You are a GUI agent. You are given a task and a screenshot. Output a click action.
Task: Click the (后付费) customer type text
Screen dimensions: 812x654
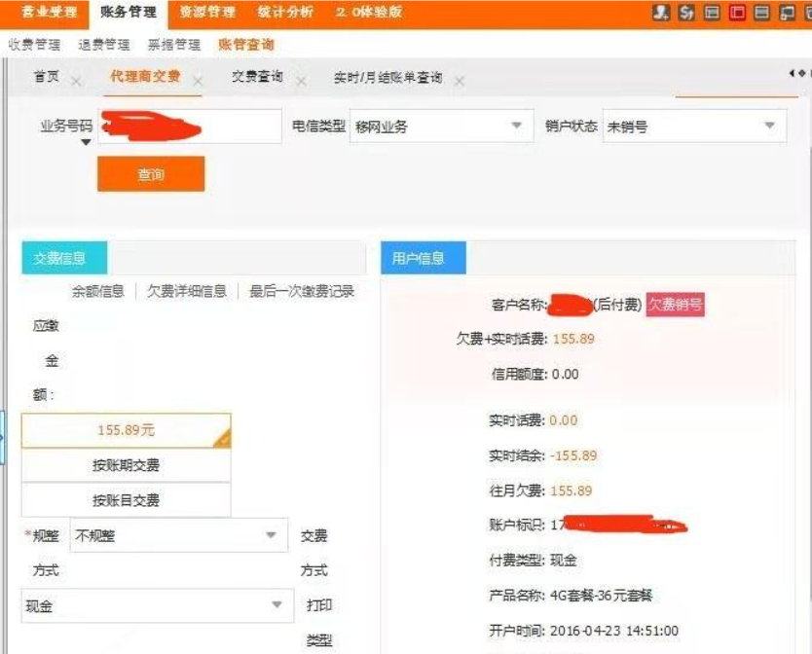[x=617, y=305]
